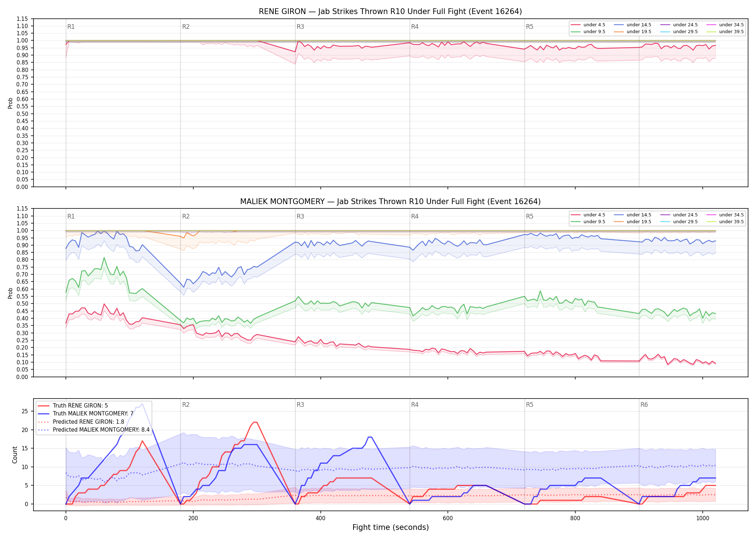Image resolution: width=756 pixels, height=540 pixels.
Task: Click the Count axis tick label '20'
Action: (x=25, y=430)
